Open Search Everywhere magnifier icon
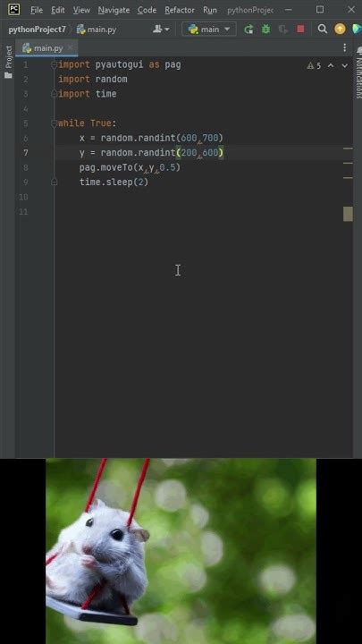 point(323,30)
